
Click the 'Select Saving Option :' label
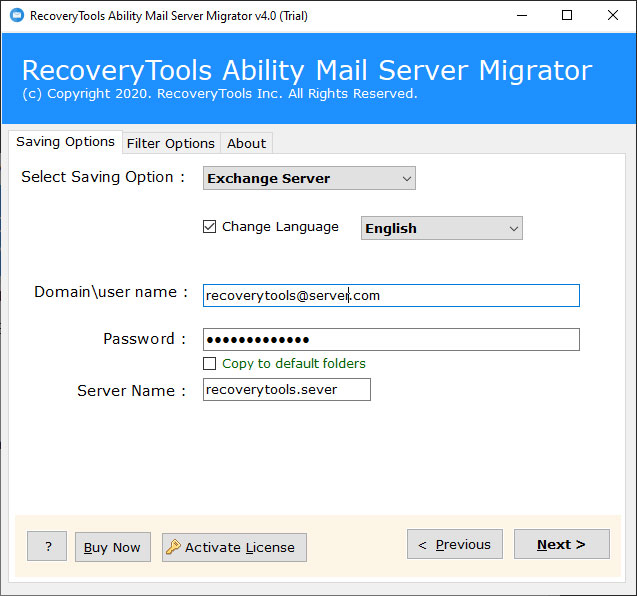click(103, 177)
